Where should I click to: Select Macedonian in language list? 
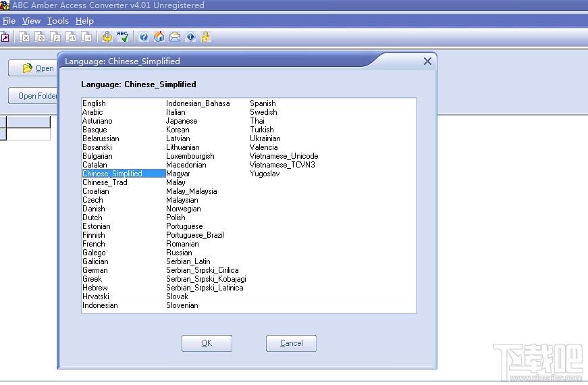tap(186, 164)
